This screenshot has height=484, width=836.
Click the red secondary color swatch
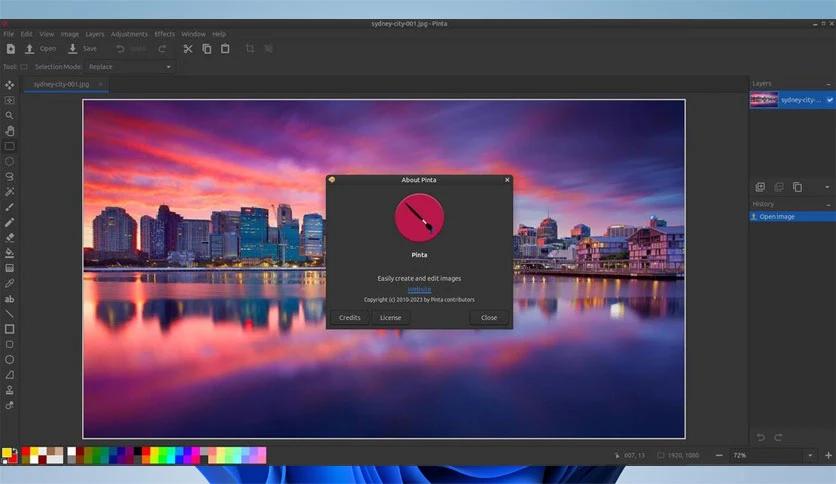pyautogui.click(x=13, y=459)
